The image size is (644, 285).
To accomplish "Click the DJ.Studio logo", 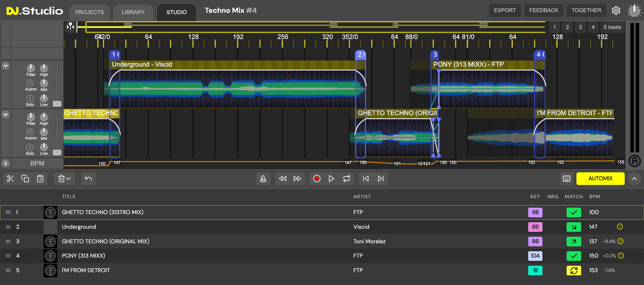I will pyautogui.click(x=35, y=11).
